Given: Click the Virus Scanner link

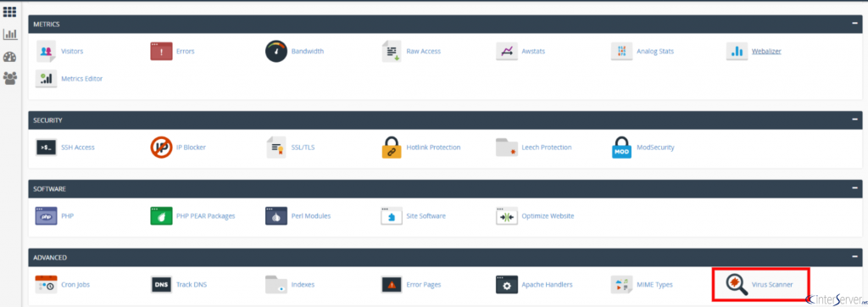Looking at the screenshot, I should pos(772,284).
